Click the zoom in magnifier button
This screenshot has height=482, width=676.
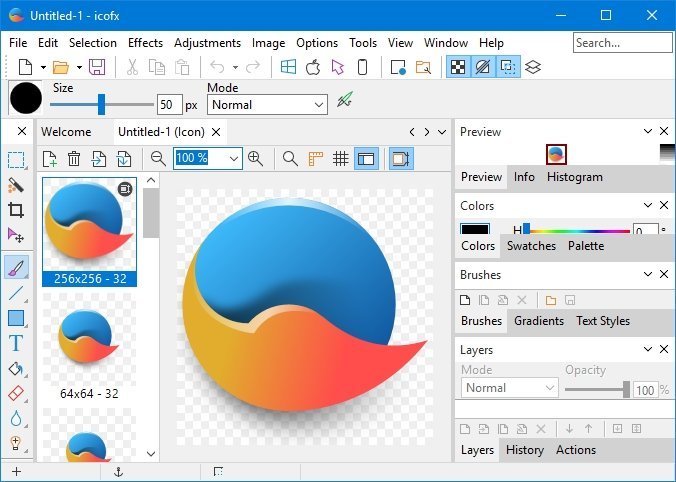[x=256, y=159]
